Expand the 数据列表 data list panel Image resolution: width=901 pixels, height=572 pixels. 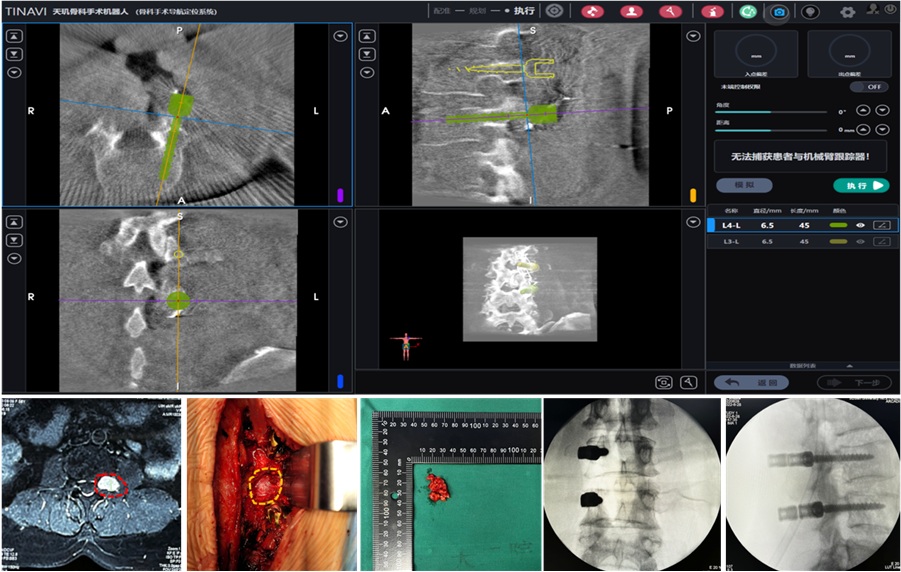coord(803,366)
